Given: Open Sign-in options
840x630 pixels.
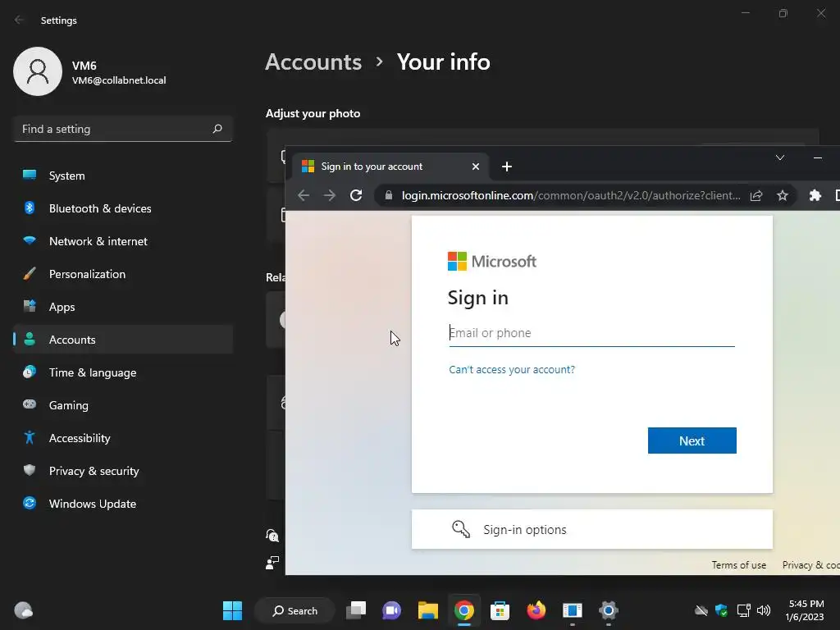Looking at the screenshot, I should pos(592,529).
